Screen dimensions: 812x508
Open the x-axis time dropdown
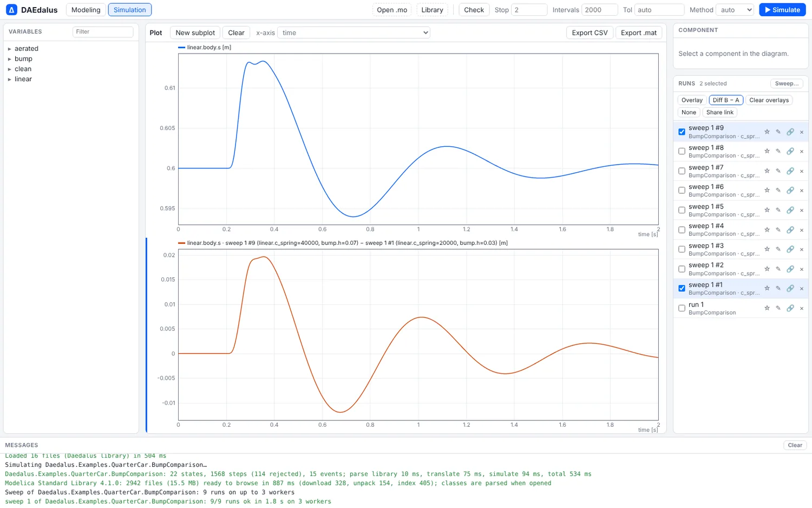pyautogui.click(x=354, y=32)
